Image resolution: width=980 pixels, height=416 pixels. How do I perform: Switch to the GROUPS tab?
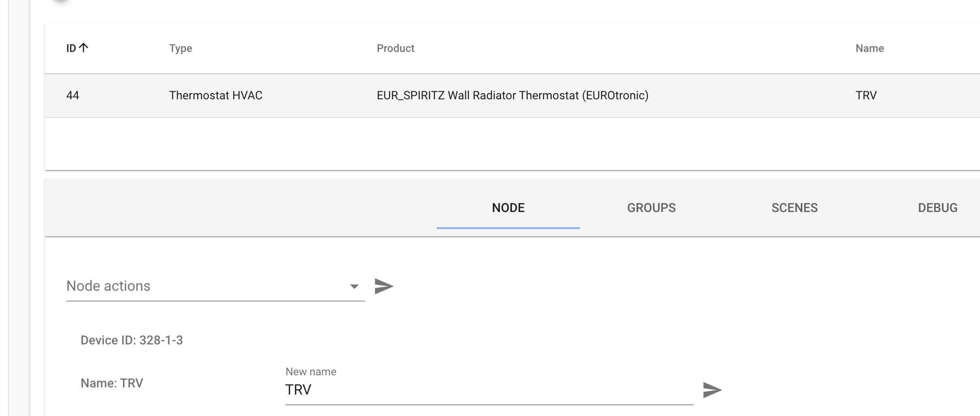[652, 208]
